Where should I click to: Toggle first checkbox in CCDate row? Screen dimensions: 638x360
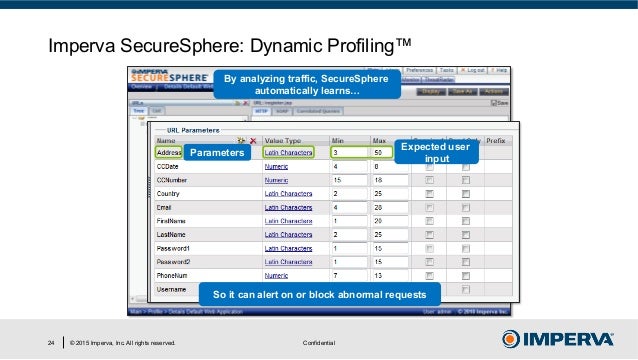[429, 167]
